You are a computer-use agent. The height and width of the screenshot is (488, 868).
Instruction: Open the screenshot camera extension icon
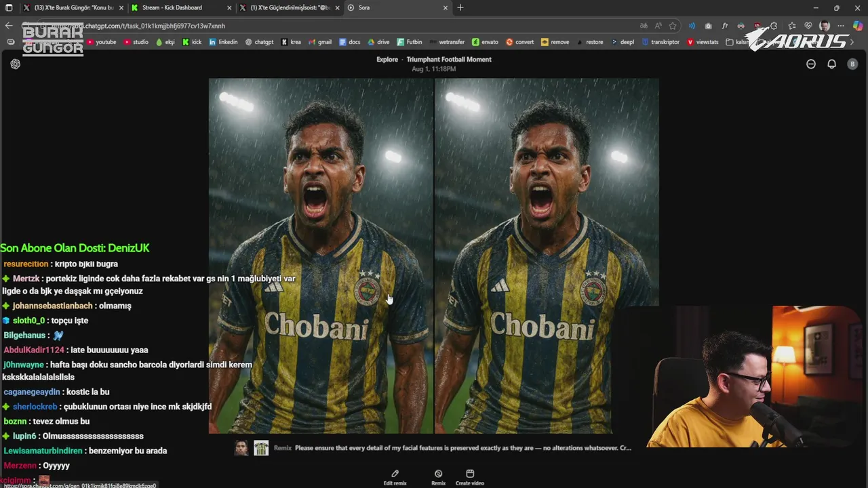tap(708, 26)
